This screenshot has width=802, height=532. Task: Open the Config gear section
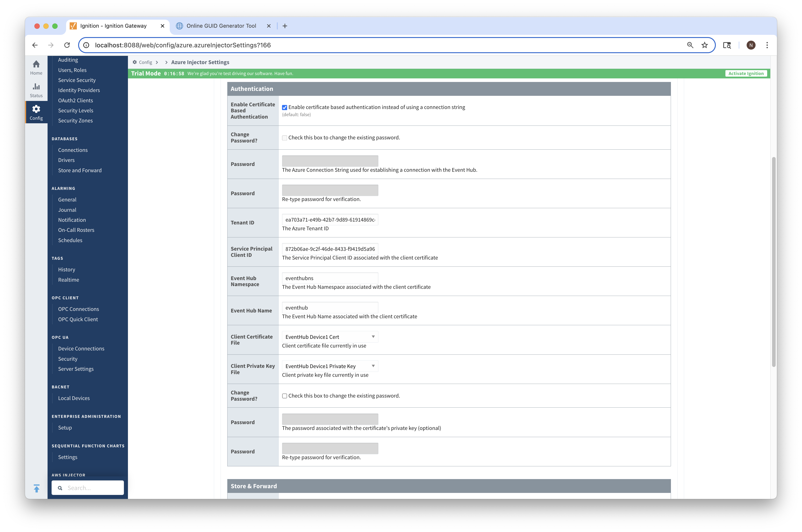[36, 112]
